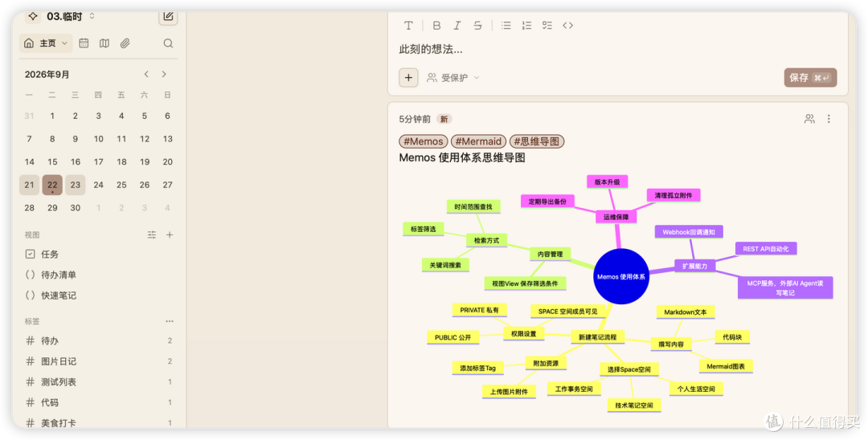This screenshot has height=440, width=868.
Task: Click the 03.临时 workspace logo icon
Action: [33, 16]
